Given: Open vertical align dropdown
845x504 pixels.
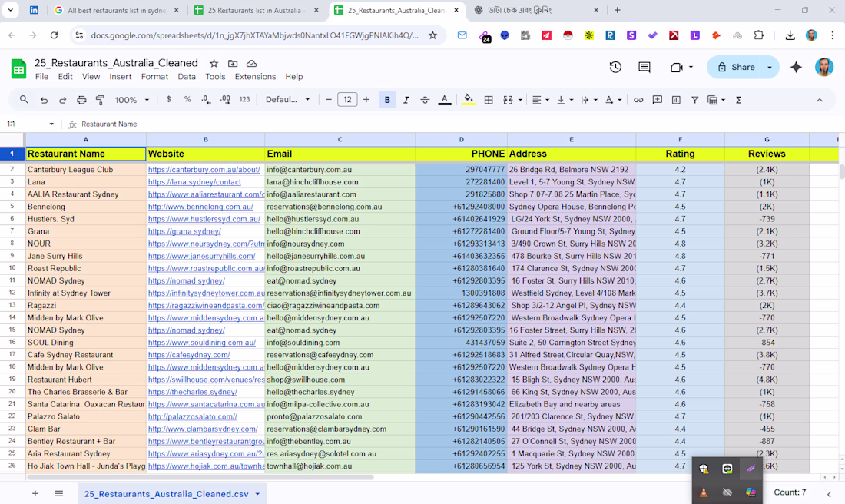Looking at the screenshot, I should pyautogui.click(x=565, y=100).
